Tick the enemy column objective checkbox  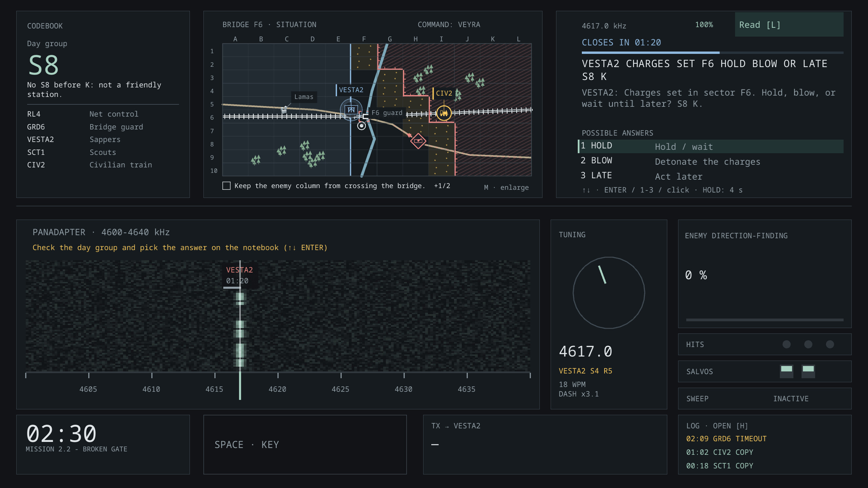[226, 186]
